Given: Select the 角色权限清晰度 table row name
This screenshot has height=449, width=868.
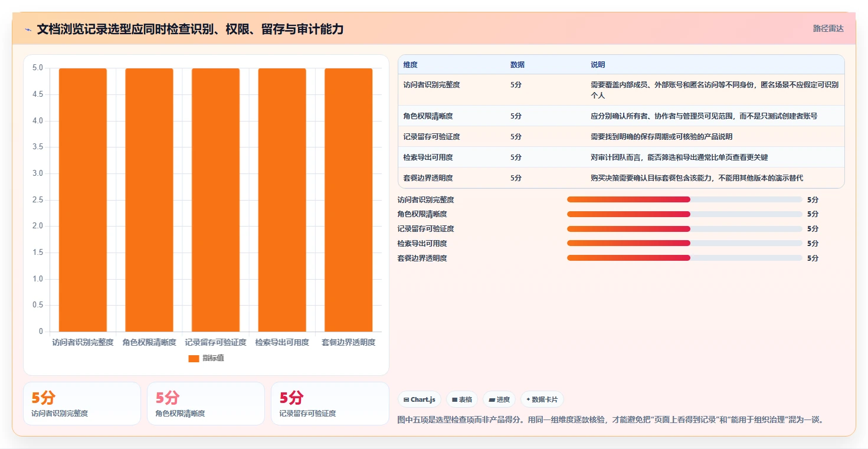Looking at the screenshot, I should pyautogui.click(x=428, y=116).
